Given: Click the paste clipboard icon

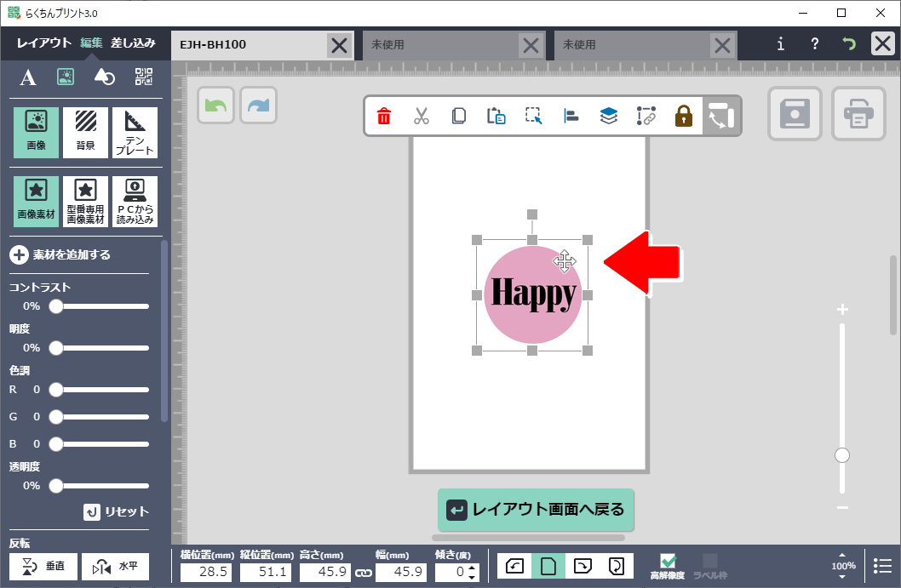Looking at the screenshot, I should [496, 116].
